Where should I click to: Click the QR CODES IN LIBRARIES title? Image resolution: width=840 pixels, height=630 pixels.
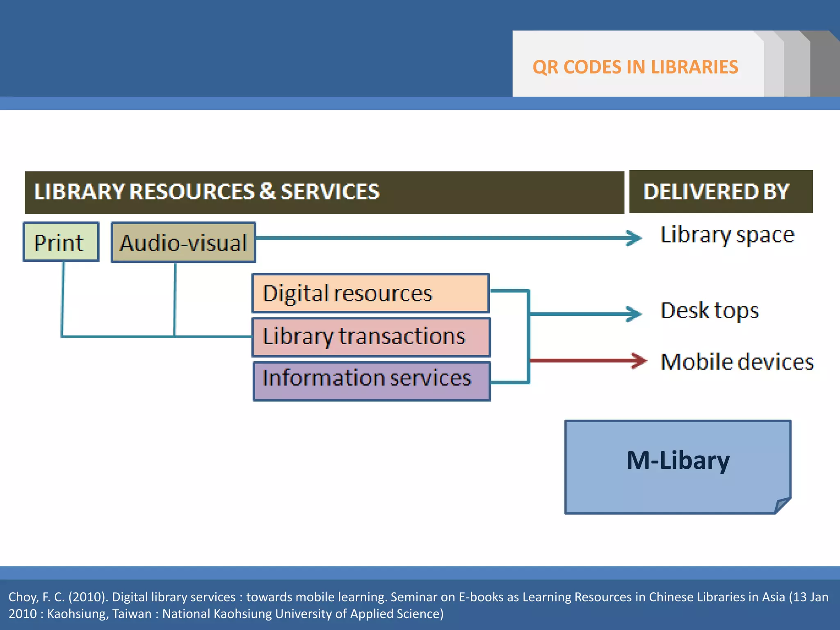635,67
